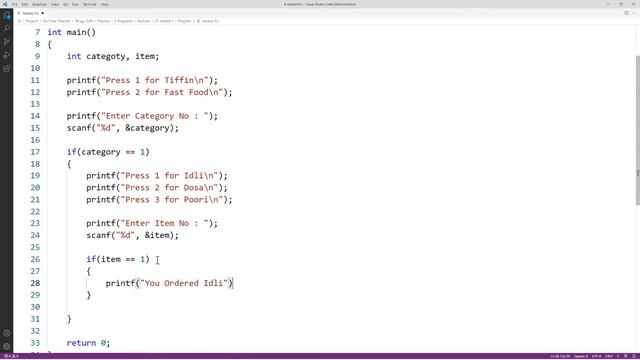Open the errors and warnings status indicator
Screen dimensions: 640x360
(11, 356)
